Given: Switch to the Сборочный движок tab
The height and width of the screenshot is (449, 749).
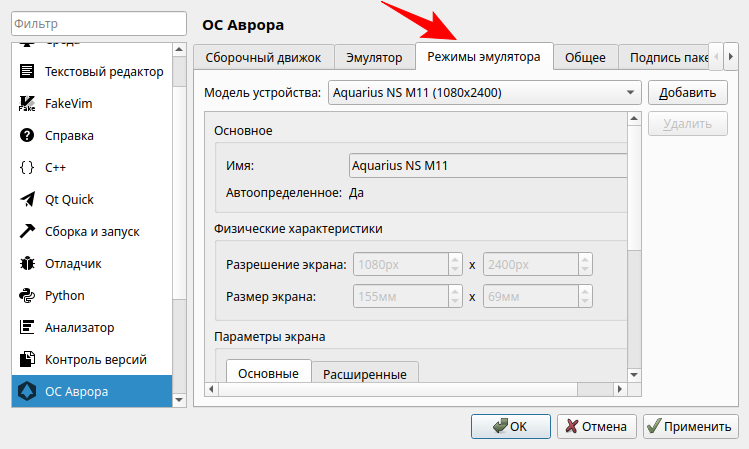Looking at the screenshot, I should (257, 58).
